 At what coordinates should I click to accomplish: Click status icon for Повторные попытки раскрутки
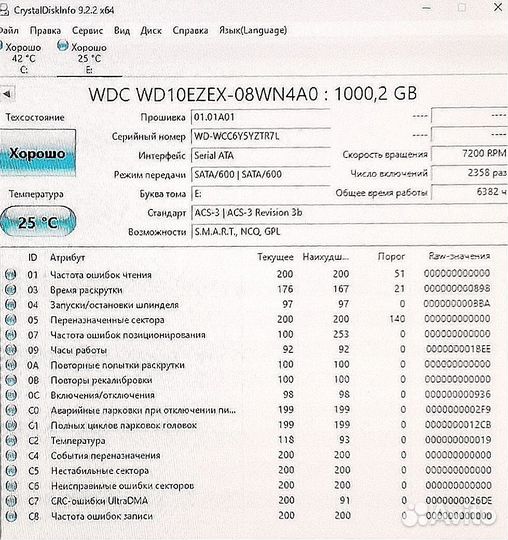(11, 365)
